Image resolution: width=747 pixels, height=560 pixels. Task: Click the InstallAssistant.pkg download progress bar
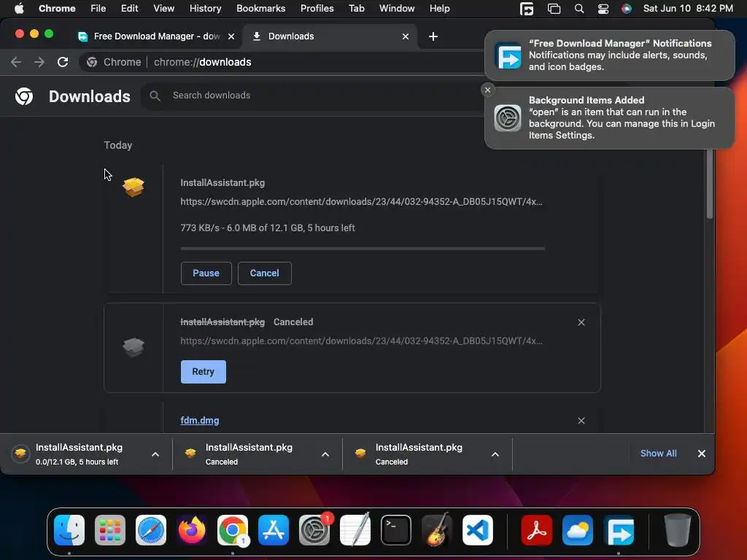(x=363, y=249)
